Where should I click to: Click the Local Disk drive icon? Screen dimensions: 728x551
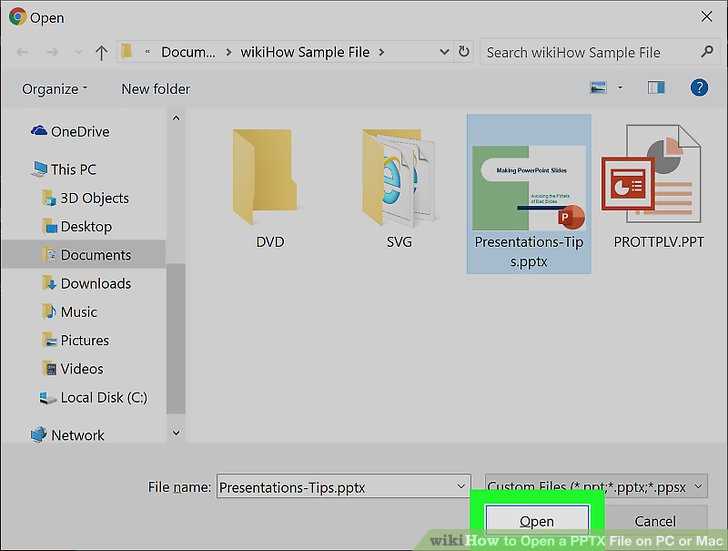(x=47, y=398)
